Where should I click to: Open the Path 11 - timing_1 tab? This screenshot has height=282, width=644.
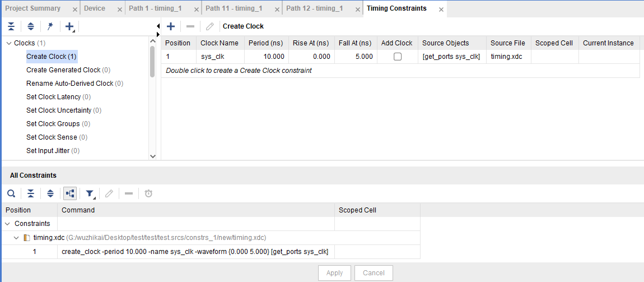click(x=234, y=8)
